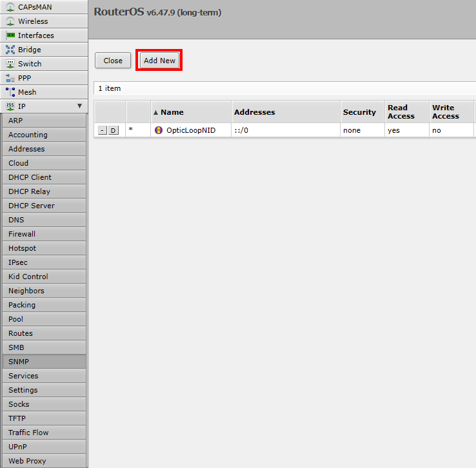
Task: Collapse the IP menu arrow
Action: [x=79, y=106]
